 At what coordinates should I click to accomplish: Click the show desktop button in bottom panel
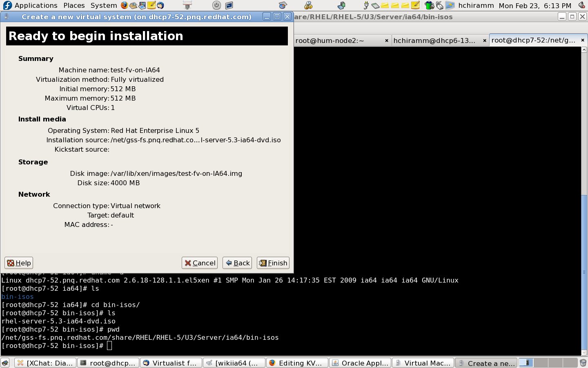coord(5,363)
